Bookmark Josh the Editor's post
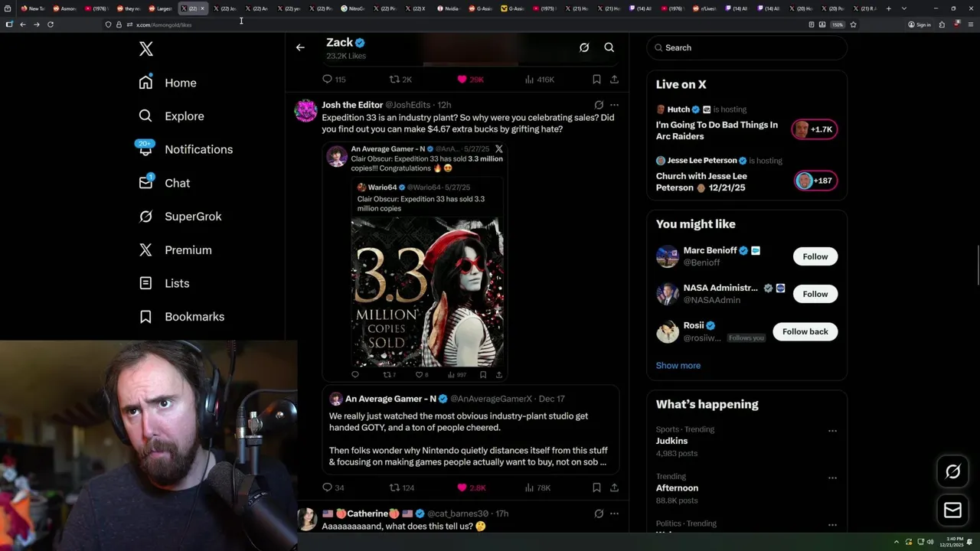The width and height of the screenshot is (980, 551). point(596,487)
